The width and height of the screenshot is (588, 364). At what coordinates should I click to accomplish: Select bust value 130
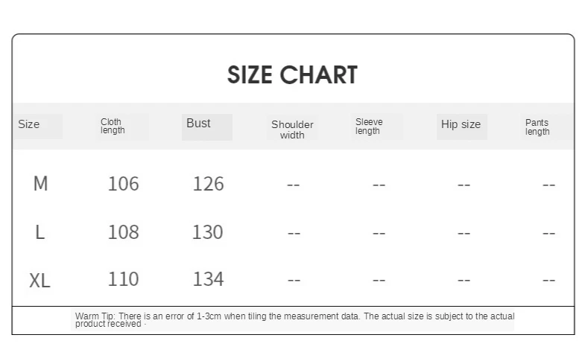pyautogui.click(x=208, y=232)
